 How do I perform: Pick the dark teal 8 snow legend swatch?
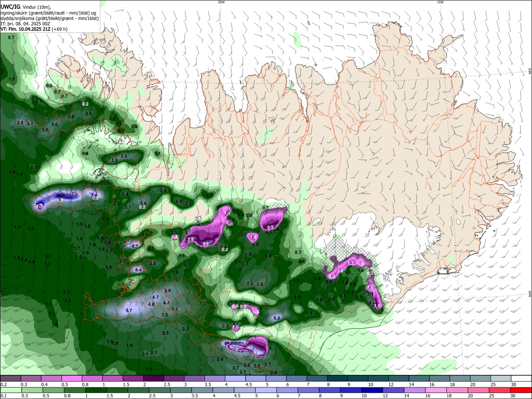[337, 378]
